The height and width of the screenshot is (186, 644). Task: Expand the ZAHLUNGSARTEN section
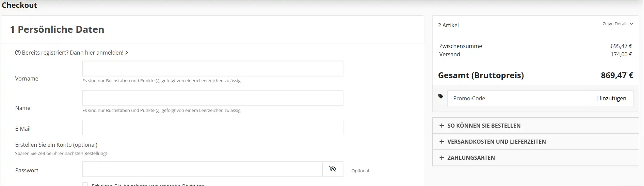(x=471, y=158)
